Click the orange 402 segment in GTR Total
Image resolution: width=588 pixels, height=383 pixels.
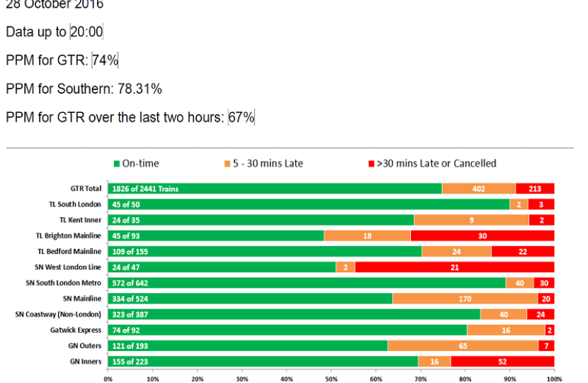coord(479,189)
